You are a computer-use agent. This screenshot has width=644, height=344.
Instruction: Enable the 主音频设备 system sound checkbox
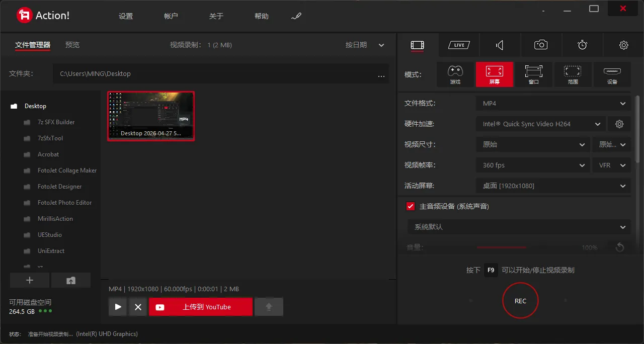411,206
